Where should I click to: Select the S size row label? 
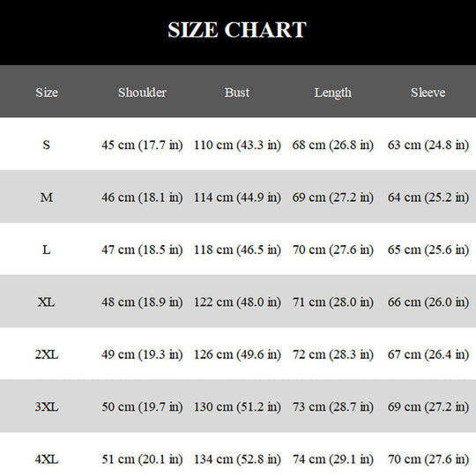47,145
